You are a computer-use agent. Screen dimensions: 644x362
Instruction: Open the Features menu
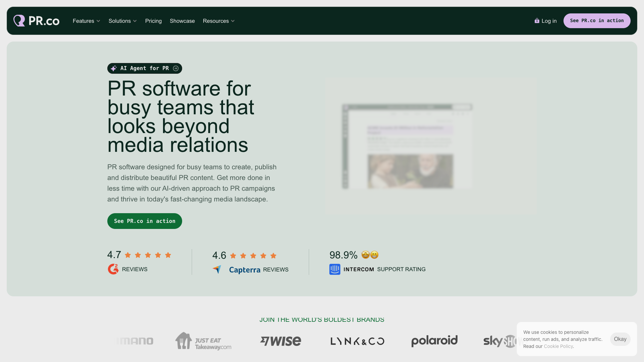87,21
